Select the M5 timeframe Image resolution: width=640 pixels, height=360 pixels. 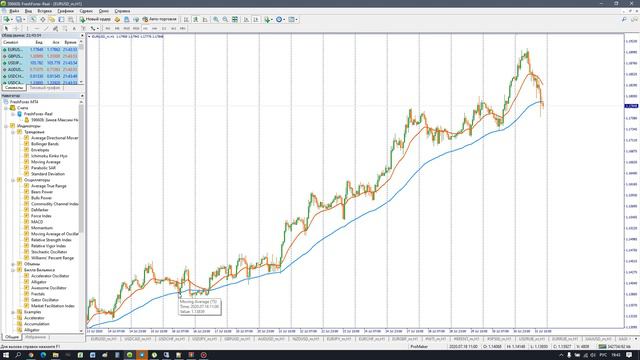117,28
